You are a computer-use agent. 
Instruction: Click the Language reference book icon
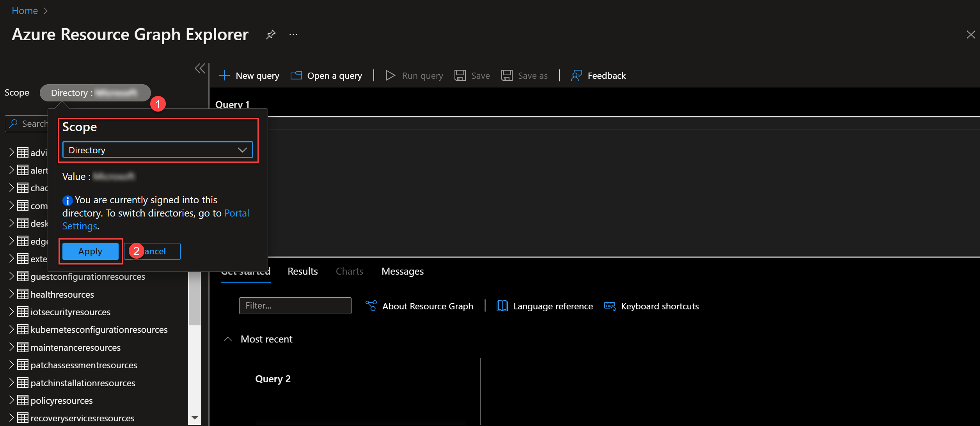point(502,306)
